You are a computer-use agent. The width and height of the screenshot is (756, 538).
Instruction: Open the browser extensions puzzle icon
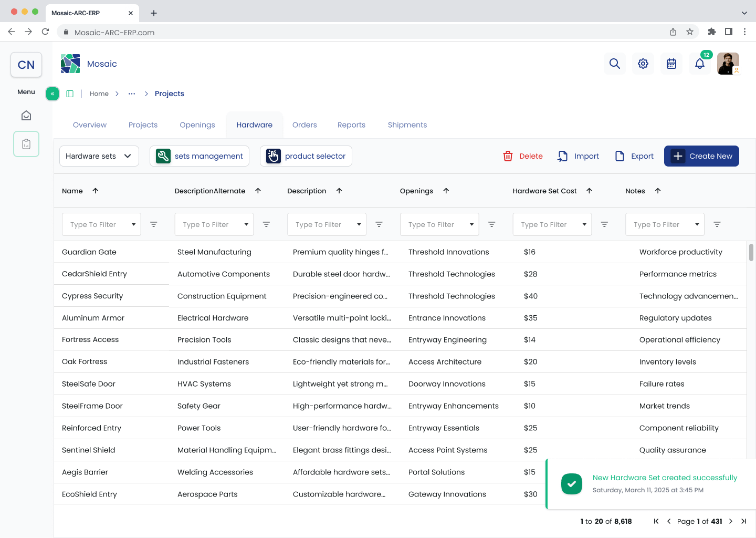[x=712, y=32]
